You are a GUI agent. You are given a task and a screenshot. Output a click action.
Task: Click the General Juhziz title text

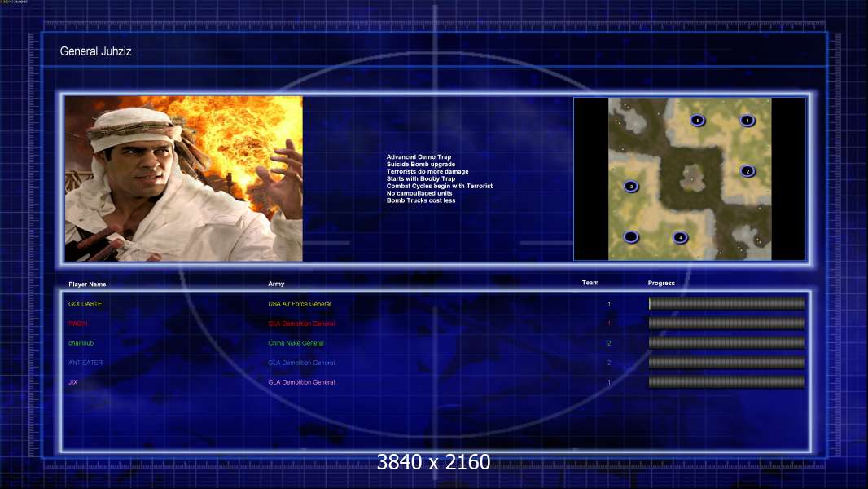tap(96, 51)
